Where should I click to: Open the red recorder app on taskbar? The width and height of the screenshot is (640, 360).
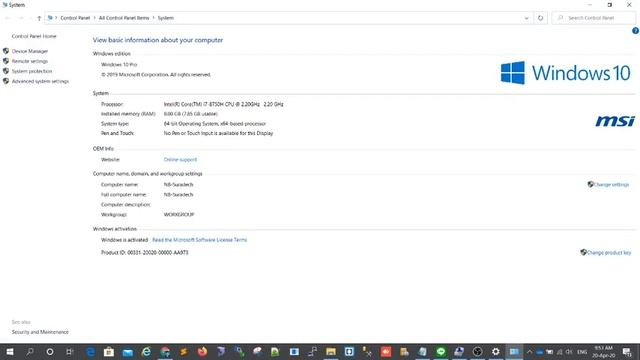click(x=386, y=352)
